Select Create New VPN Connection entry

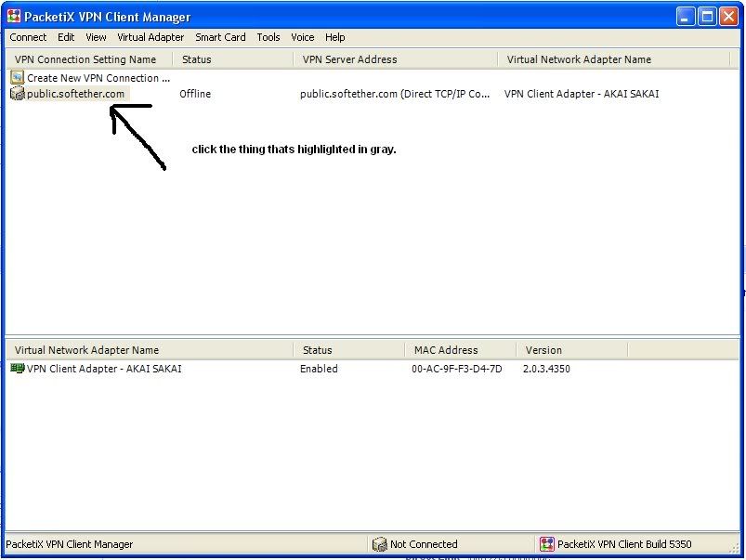tap(98, 78)
